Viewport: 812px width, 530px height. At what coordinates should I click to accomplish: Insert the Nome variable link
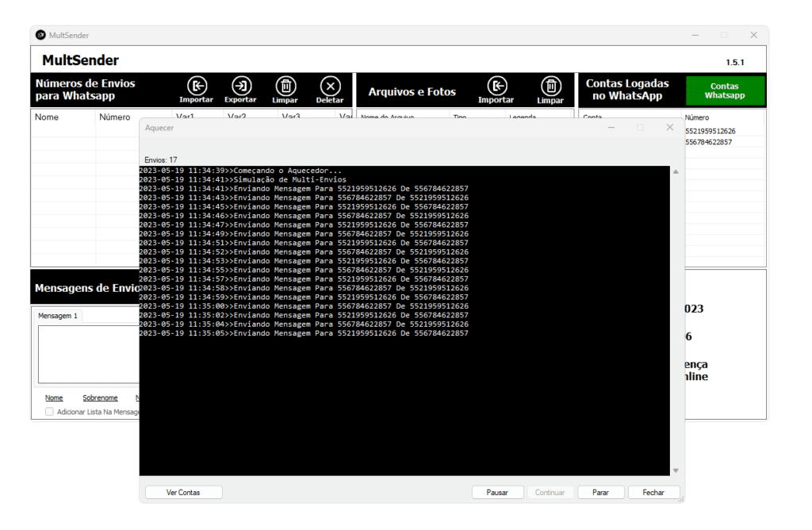click(x=54, y=397)
